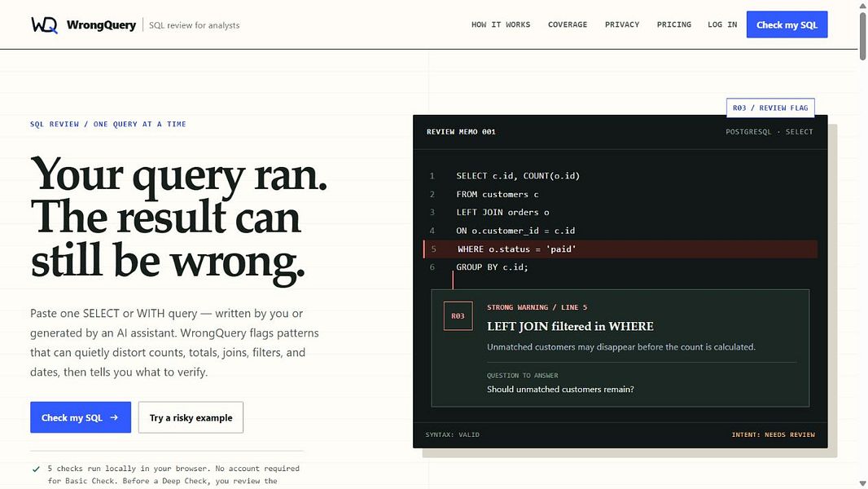
Task: Click code line ON o.customer_id = c.id
Action: [515, 231]
